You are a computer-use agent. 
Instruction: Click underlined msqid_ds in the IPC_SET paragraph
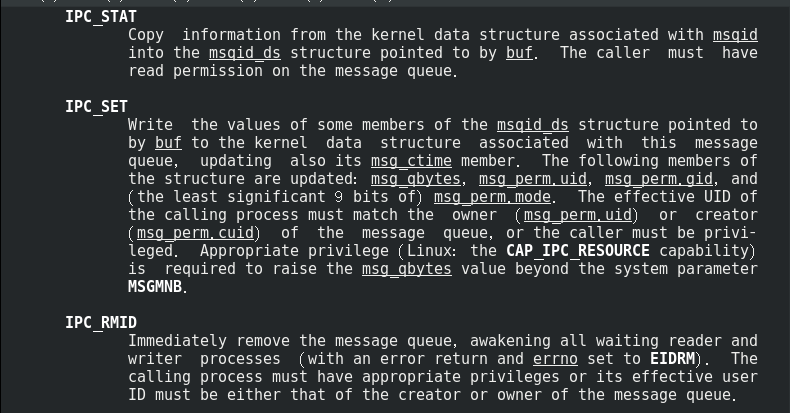(x=533, y=125)
